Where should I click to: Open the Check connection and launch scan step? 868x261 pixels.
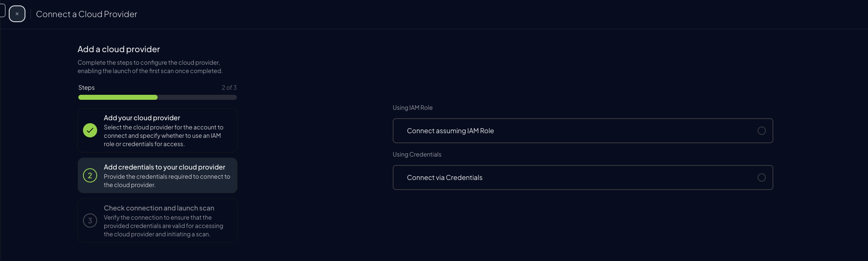tap(157, 220)
